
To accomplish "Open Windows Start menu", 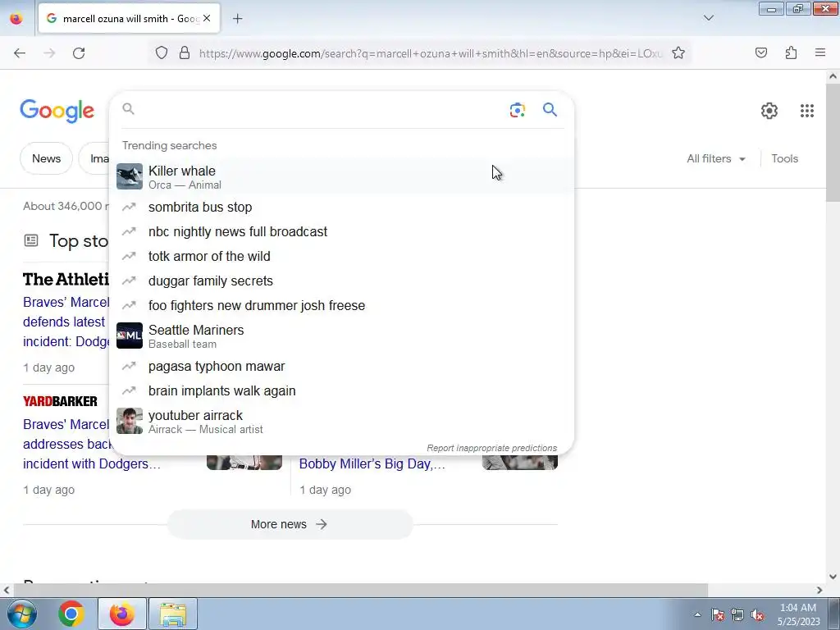I will (21, 614).
